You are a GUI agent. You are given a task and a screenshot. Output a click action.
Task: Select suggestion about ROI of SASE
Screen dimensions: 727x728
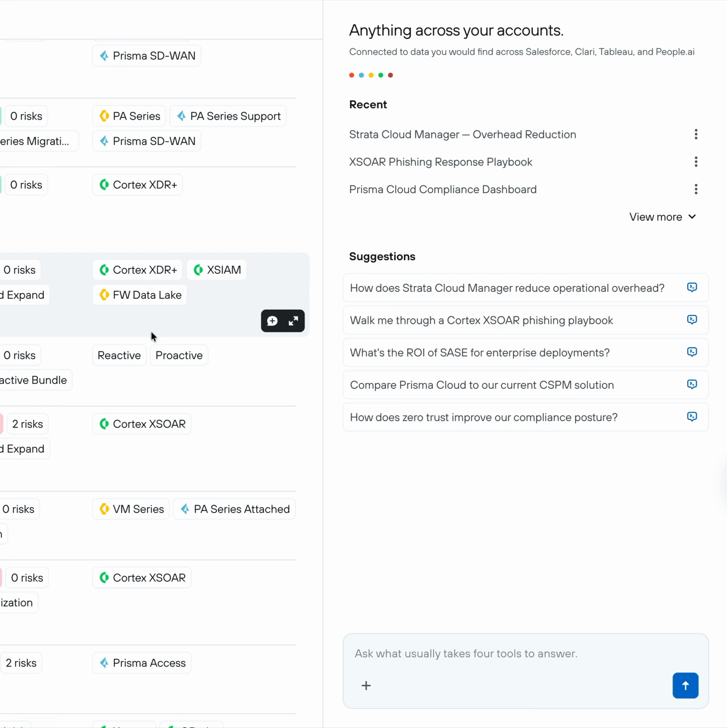click(x=525, y=353)
